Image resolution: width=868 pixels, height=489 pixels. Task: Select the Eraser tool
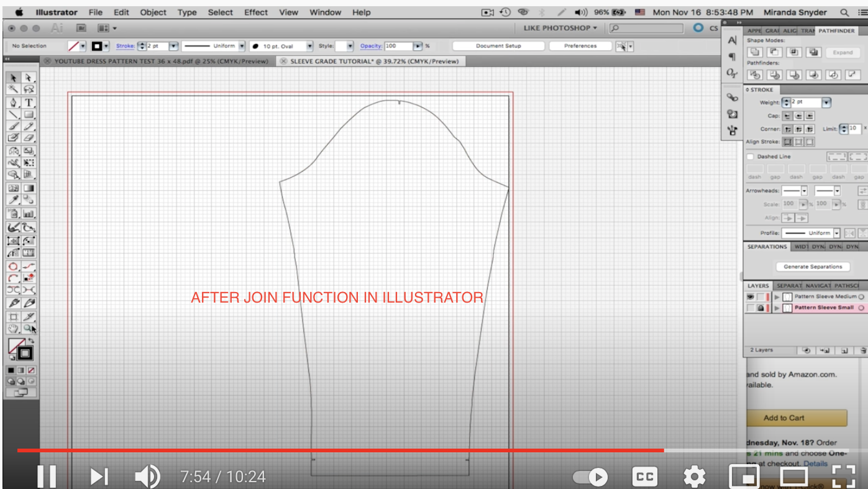29,137
